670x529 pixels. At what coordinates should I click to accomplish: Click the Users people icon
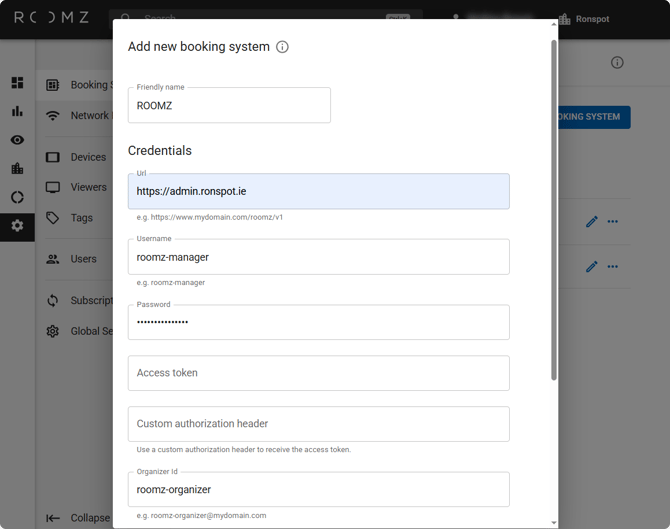point(53,259)
